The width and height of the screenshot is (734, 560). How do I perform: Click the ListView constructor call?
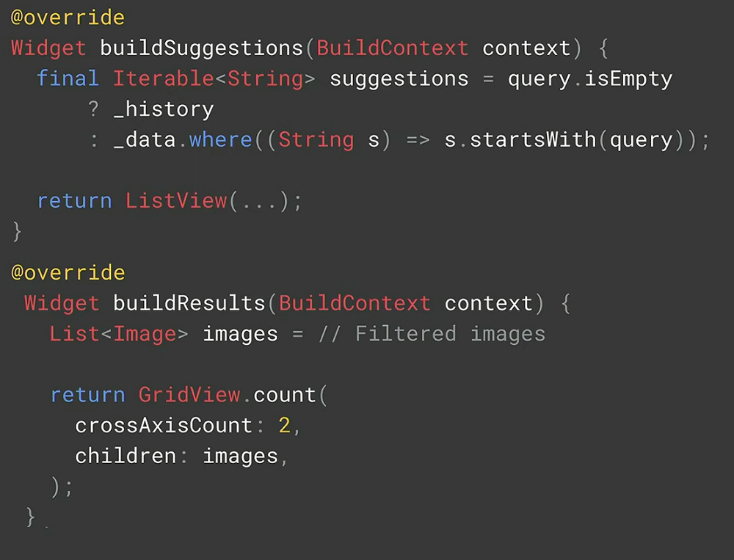(x=176, y=201)
